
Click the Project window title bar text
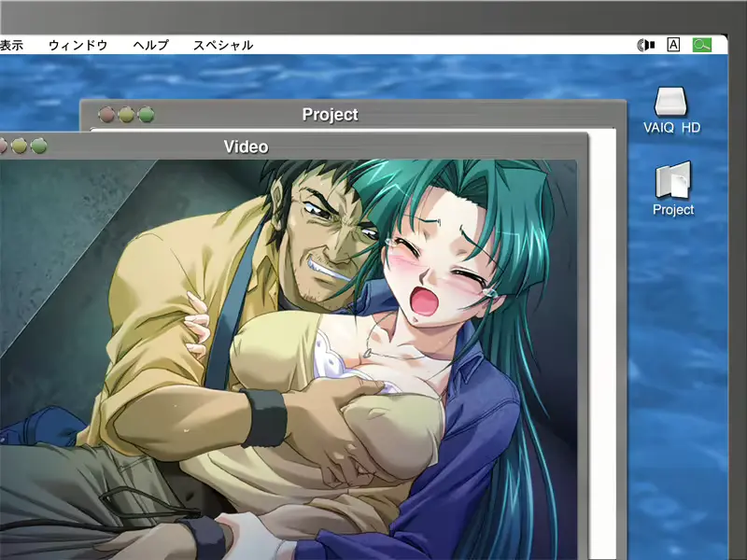pyautogui.click(x=331, y=115)
